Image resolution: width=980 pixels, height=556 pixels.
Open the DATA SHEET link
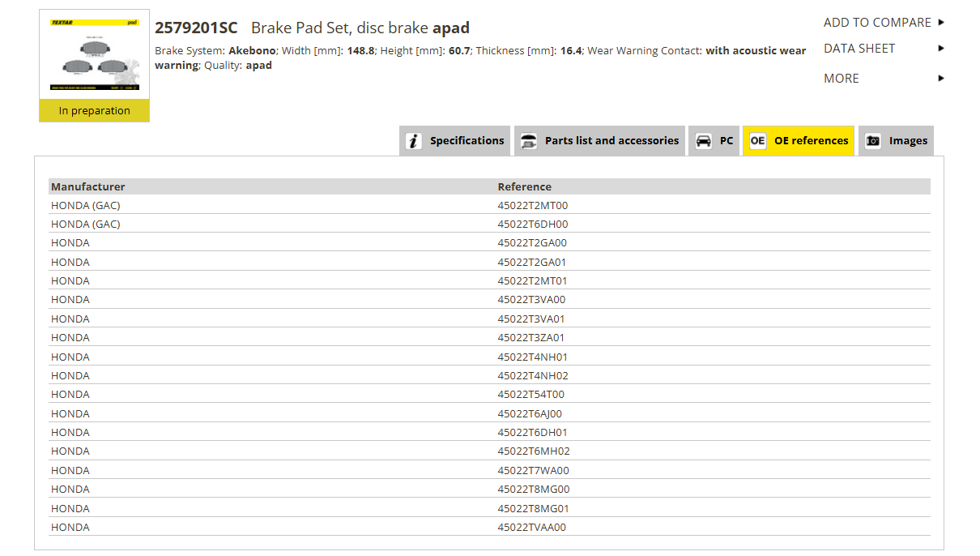[859, 49]
